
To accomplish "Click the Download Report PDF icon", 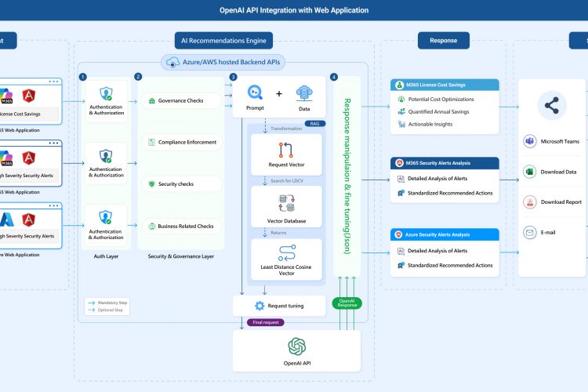I will (529, 202).
